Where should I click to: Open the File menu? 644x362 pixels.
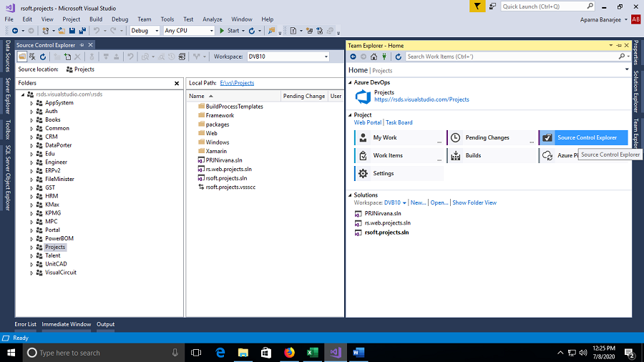tap(9, 19)
